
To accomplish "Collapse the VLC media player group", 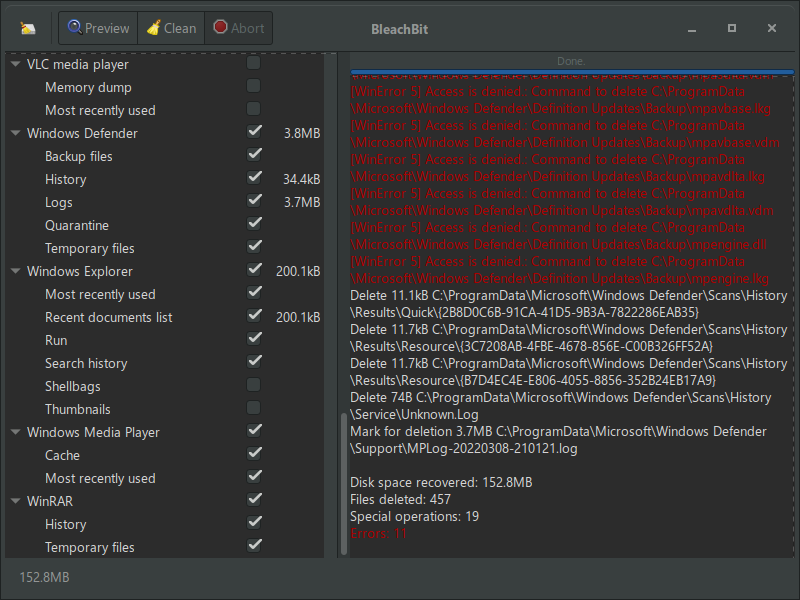I will (x=16, y=64).
